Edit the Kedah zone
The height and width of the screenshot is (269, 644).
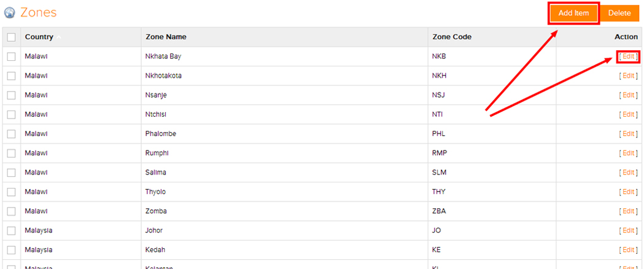tap(629, 250)
